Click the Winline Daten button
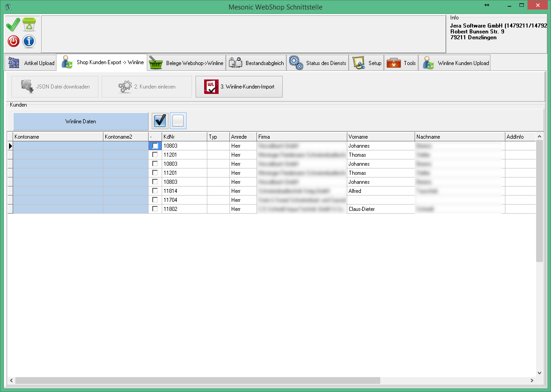The height and width of the screenshot is (392, 551). [81, 121]
